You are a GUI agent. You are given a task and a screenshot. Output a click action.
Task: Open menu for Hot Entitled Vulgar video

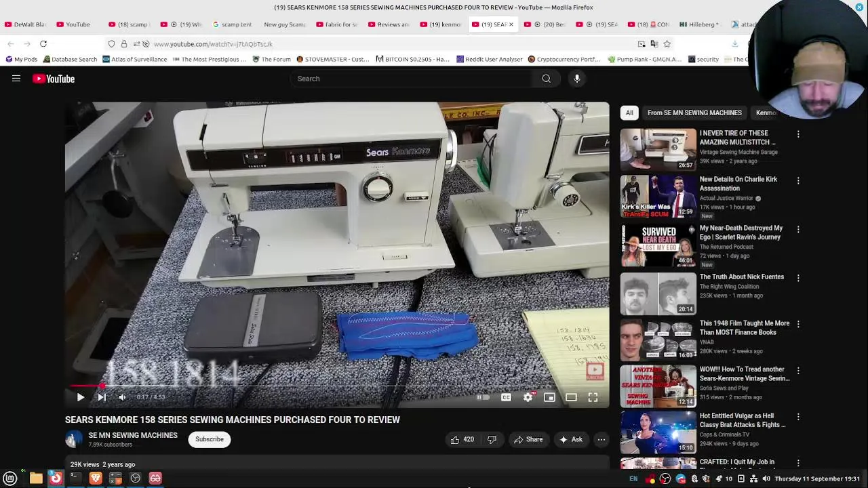click(x=798, y=417)
